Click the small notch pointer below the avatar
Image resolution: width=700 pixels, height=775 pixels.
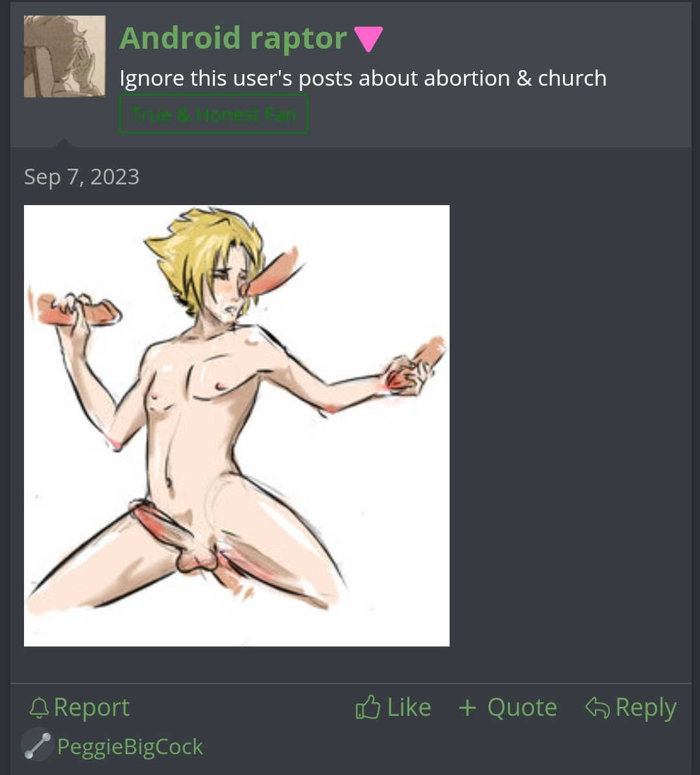point(64,142)
